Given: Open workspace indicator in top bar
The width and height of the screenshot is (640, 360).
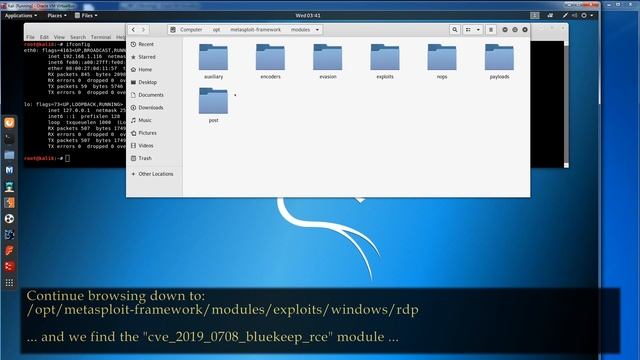Looking at the screenshot, I should [x=535, y=16].
